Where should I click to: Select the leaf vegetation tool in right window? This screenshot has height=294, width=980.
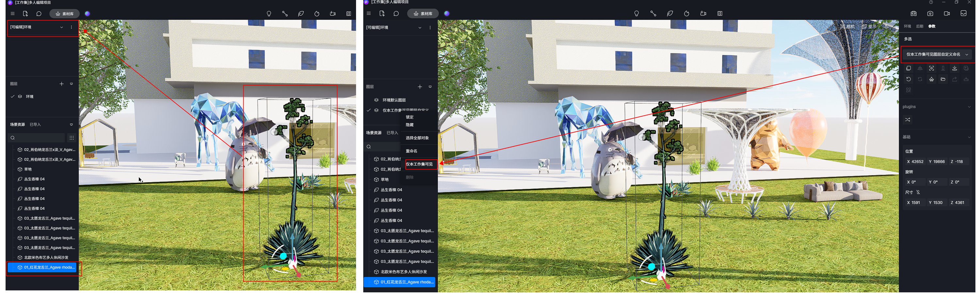tap(670, 13)
